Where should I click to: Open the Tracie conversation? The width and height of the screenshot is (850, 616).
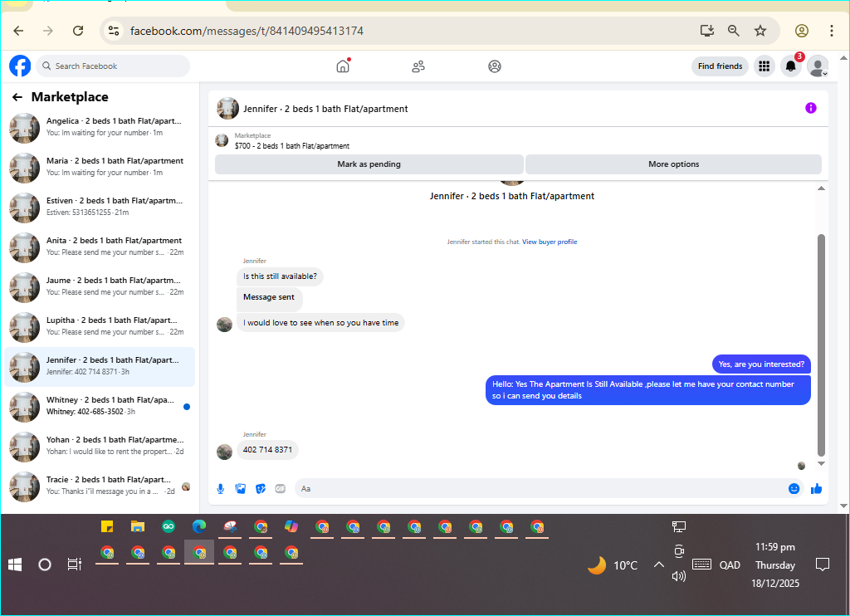[100, 486]
